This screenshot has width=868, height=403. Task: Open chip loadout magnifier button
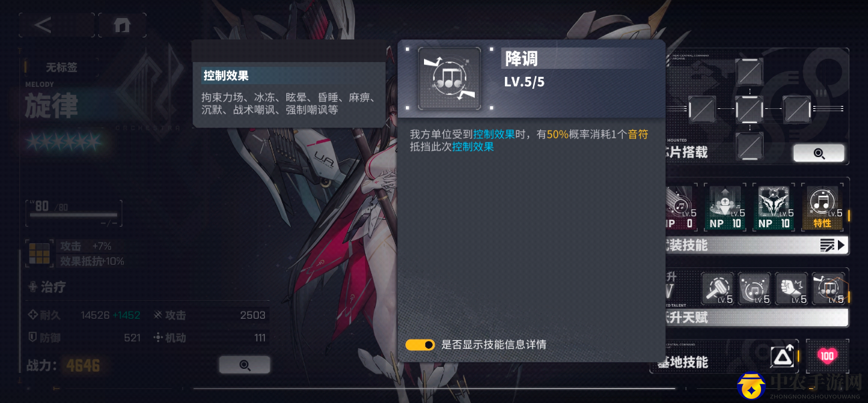click(x=819, y=153)
